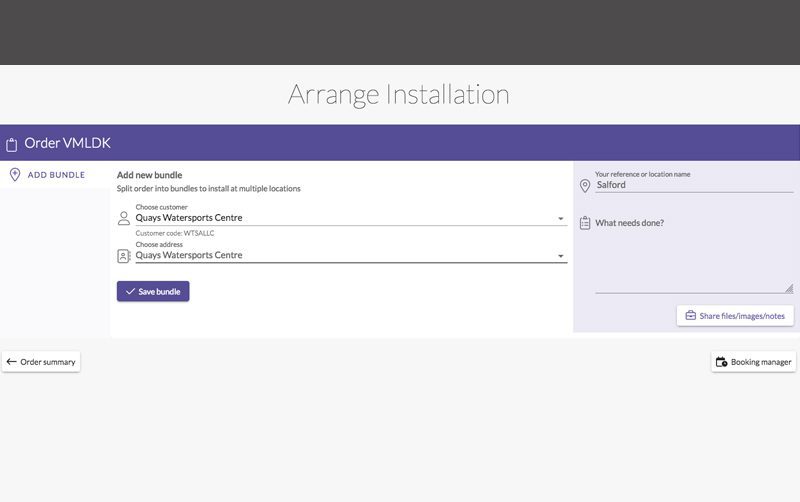Click the calendar icon in Booking manager button

[x=721, y=362]
